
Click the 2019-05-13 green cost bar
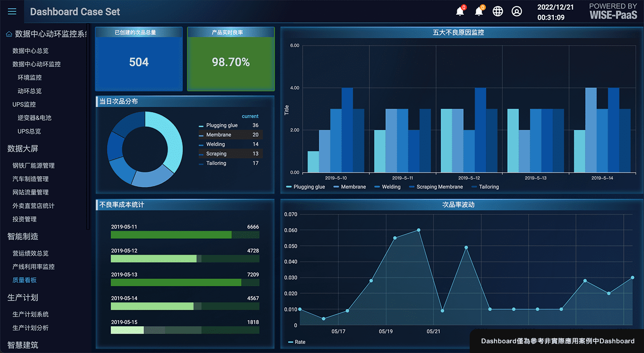(176, 283)
